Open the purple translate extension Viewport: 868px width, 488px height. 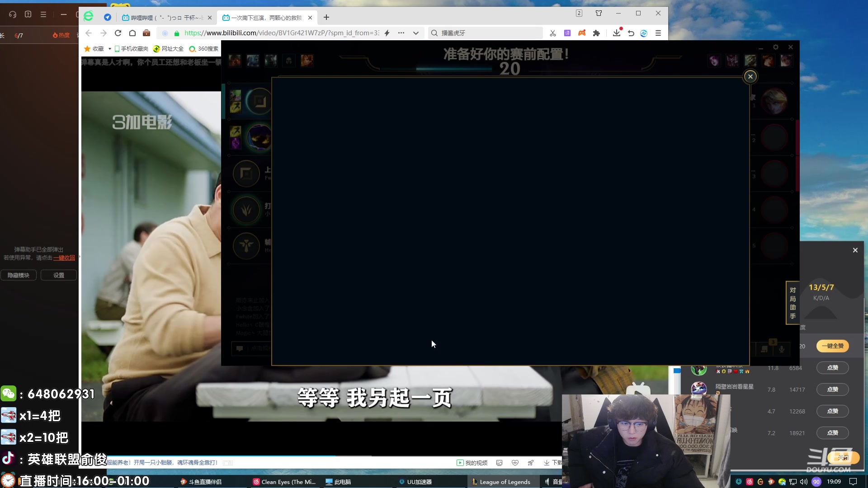click(x=567, y=33)
